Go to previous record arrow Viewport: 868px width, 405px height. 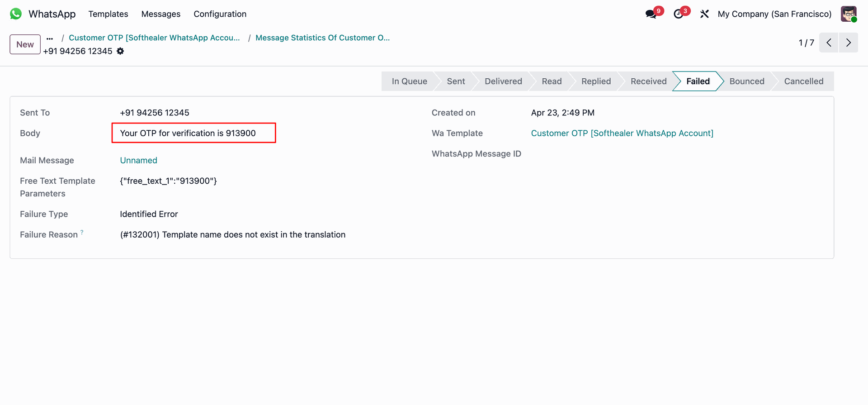(x=829, y=43)
